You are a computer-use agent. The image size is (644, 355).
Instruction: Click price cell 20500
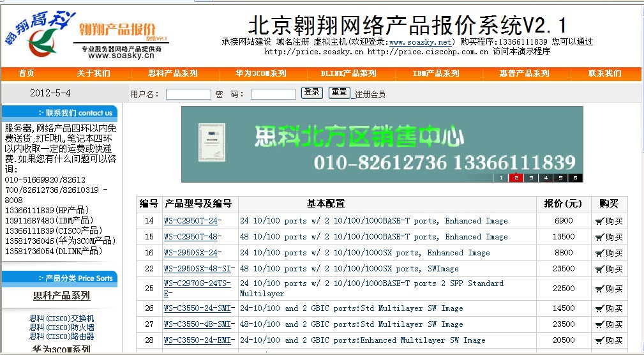(x=564, y=340)
